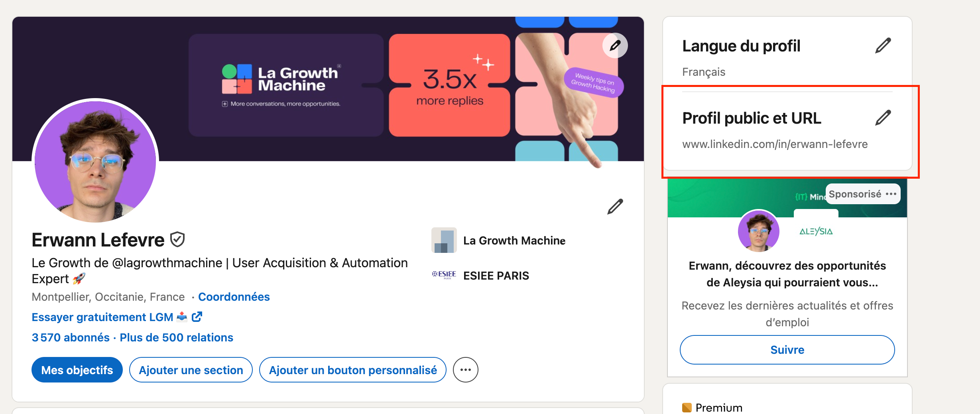Click the verified badge next to Erwann Lefevre

[177, 239]
